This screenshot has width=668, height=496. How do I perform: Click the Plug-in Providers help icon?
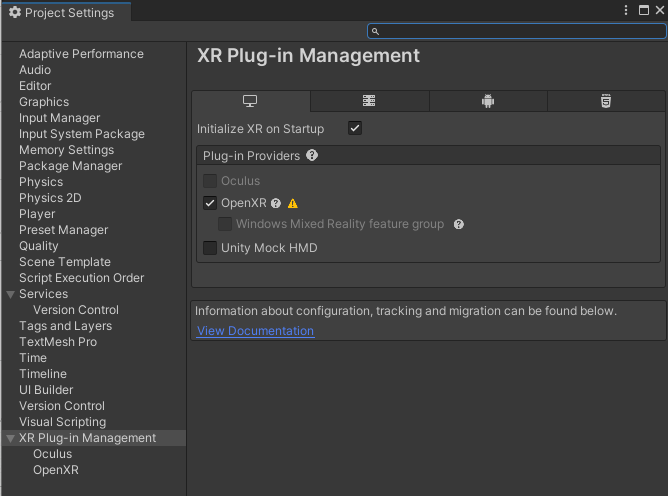pyautogui.click(x=312, y=156)
